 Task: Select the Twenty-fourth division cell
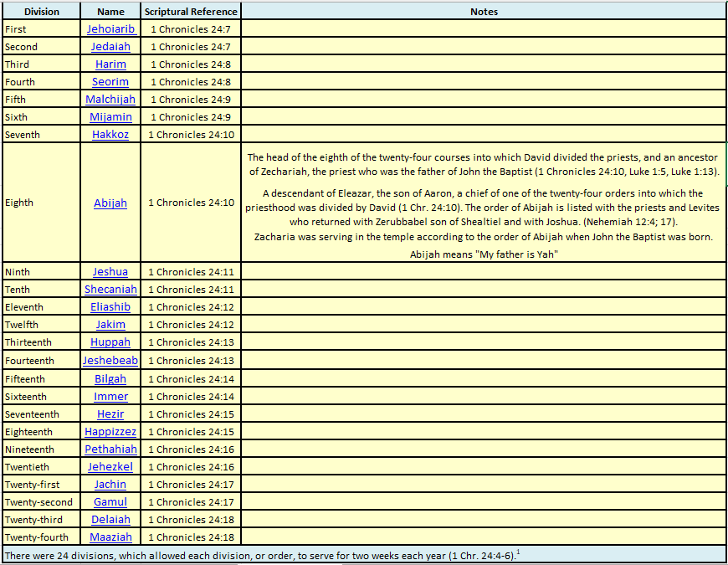[41, 537]
